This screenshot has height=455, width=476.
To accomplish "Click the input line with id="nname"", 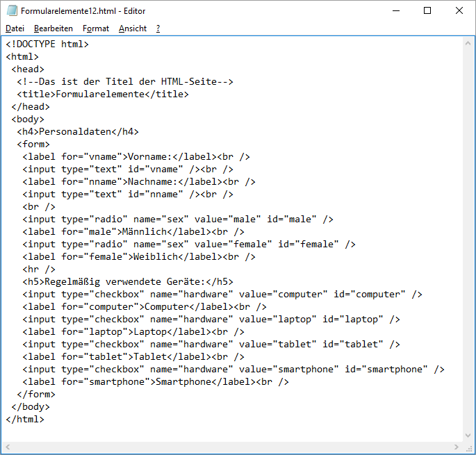I will (x=128, y=195).
